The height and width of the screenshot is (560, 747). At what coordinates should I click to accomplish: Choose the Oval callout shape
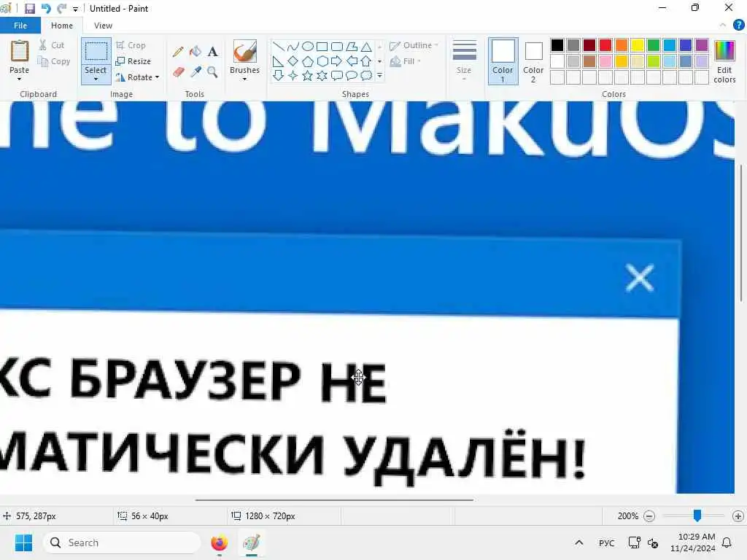click(352, 75)
